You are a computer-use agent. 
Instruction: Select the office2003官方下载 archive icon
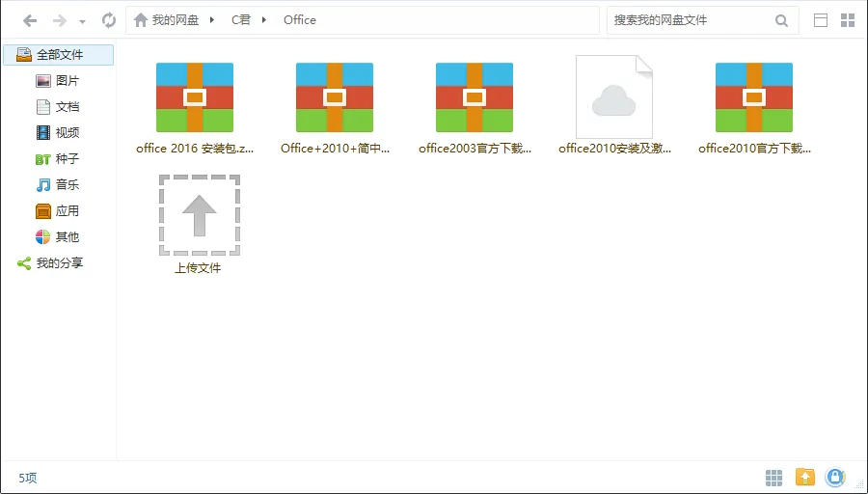pyautogui.click(x=475, y=97)
